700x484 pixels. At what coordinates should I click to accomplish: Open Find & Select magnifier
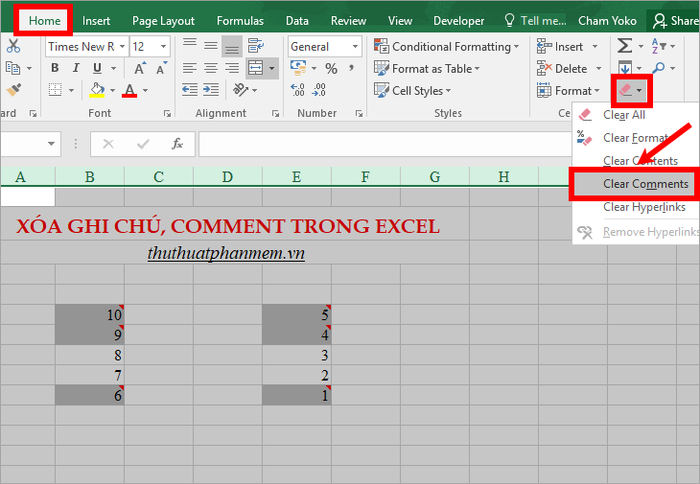pyautogui.click(x=658, y=67)
